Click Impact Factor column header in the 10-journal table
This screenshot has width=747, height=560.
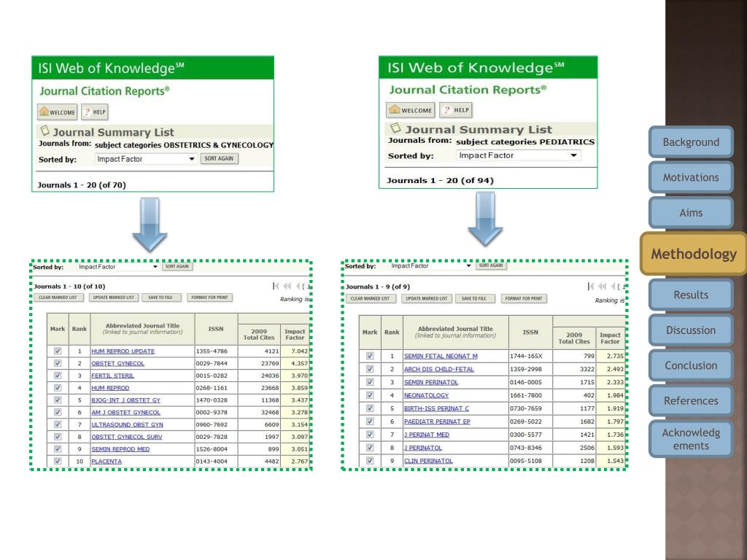(295, 334)
